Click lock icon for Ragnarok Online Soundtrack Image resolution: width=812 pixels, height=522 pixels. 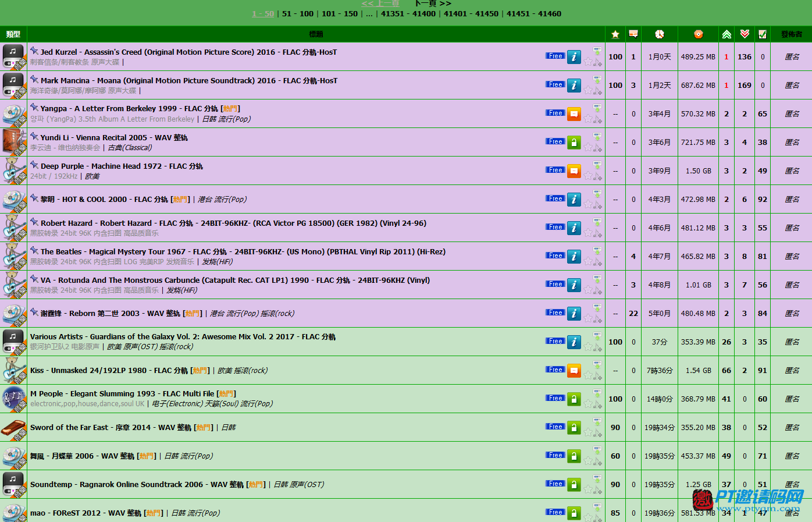574,484
